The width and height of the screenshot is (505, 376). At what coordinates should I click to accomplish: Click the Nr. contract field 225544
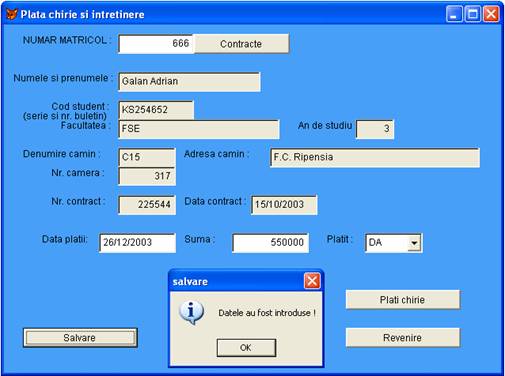point(147,205)
